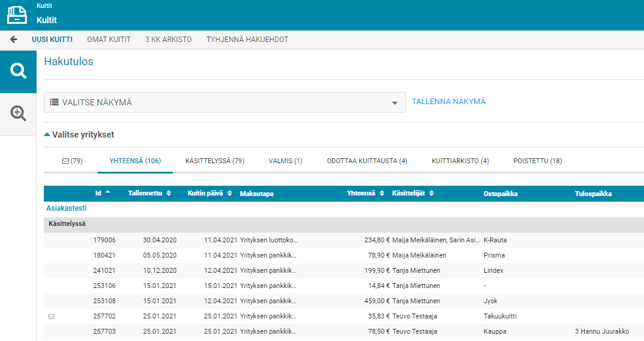Image resolution: width=644 pixels, height=341 pixels.
Task: Open the Valitse näkymä dropdown
Action: [224, 102]
